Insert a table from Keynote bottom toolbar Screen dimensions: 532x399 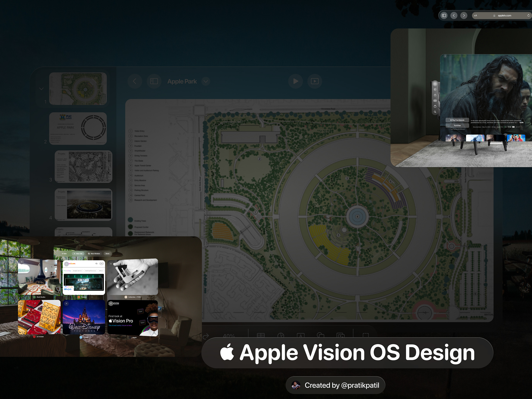pos(261,335)
